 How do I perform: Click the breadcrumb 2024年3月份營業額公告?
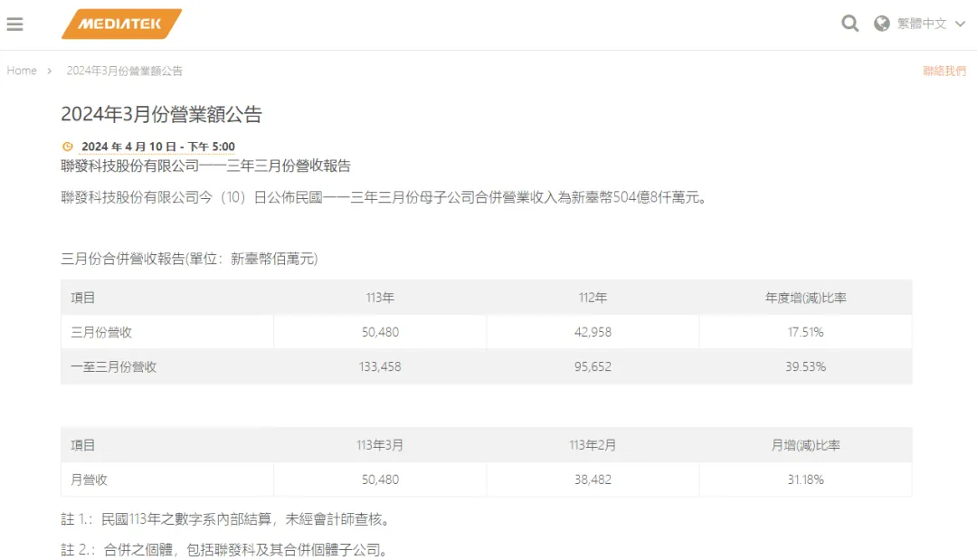[x=125, y=71]
